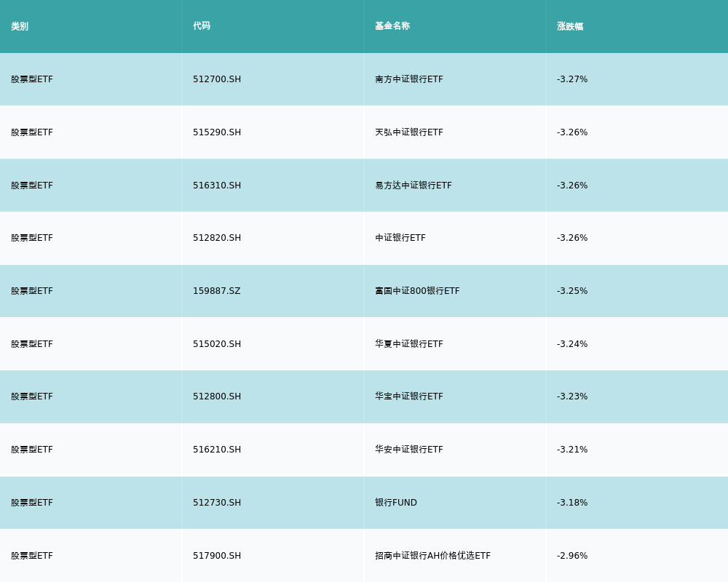Click the -3.23% change value

[x=572, y=396]
